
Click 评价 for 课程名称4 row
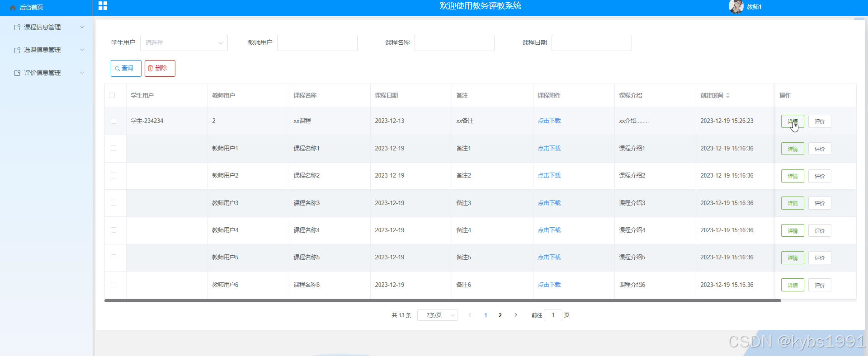[820, 231]
